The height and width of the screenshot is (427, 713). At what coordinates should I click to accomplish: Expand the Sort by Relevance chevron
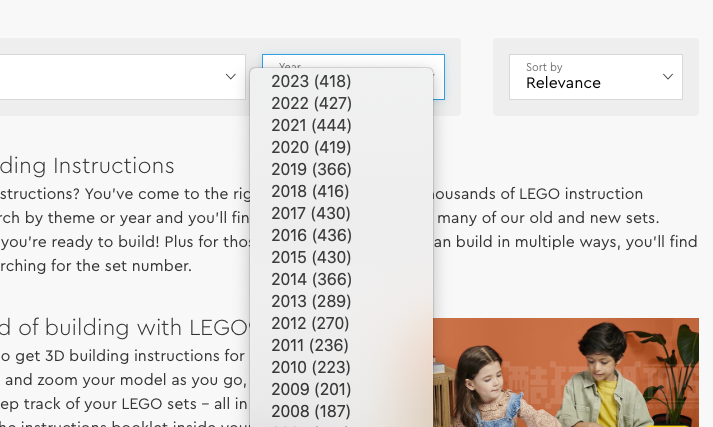668,76
